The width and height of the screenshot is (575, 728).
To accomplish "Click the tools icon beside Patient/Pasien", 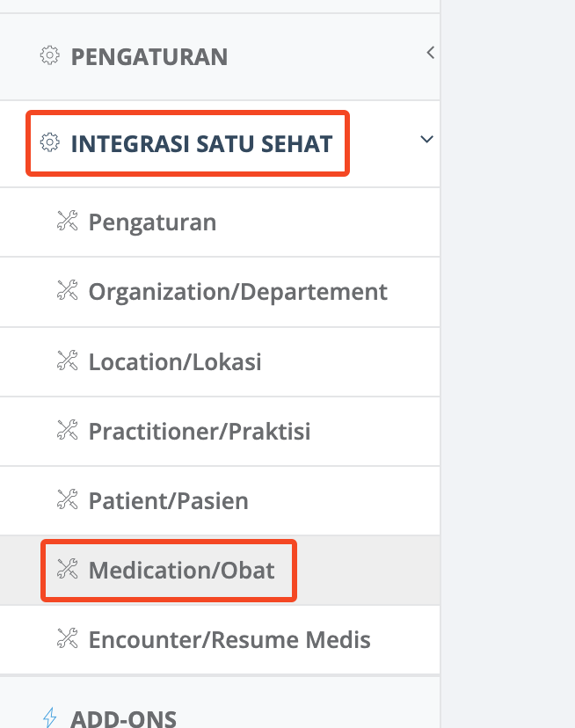I will 68,499.
